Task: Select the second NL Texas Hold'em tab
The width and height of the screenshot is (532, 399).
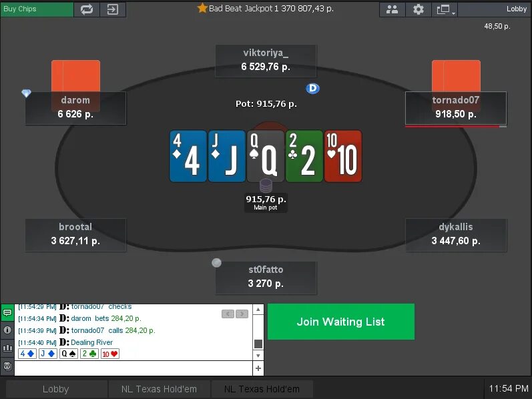Action: (x=262, y=389)
